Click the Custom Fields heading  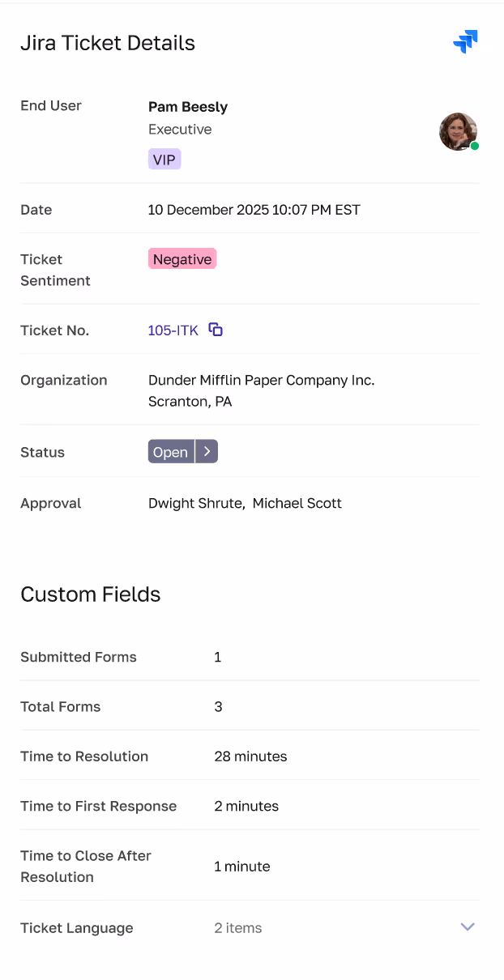(91, 594)
